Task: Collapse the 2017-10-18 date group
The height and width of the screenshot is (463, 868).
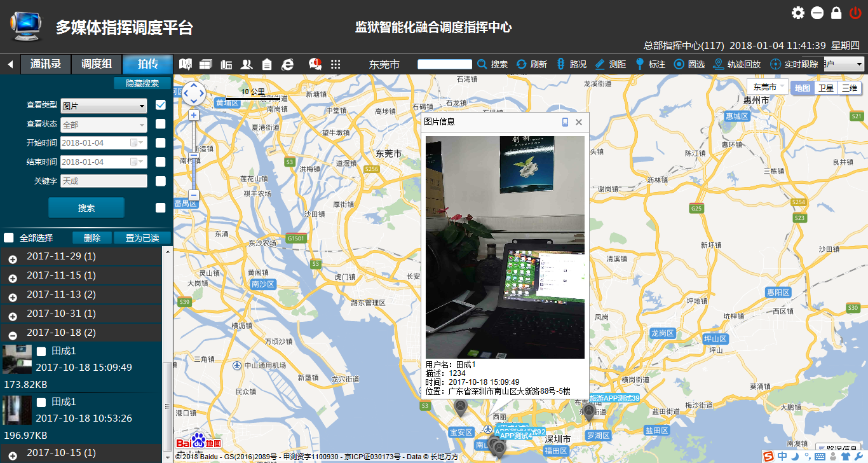Action: pos(13,335)
